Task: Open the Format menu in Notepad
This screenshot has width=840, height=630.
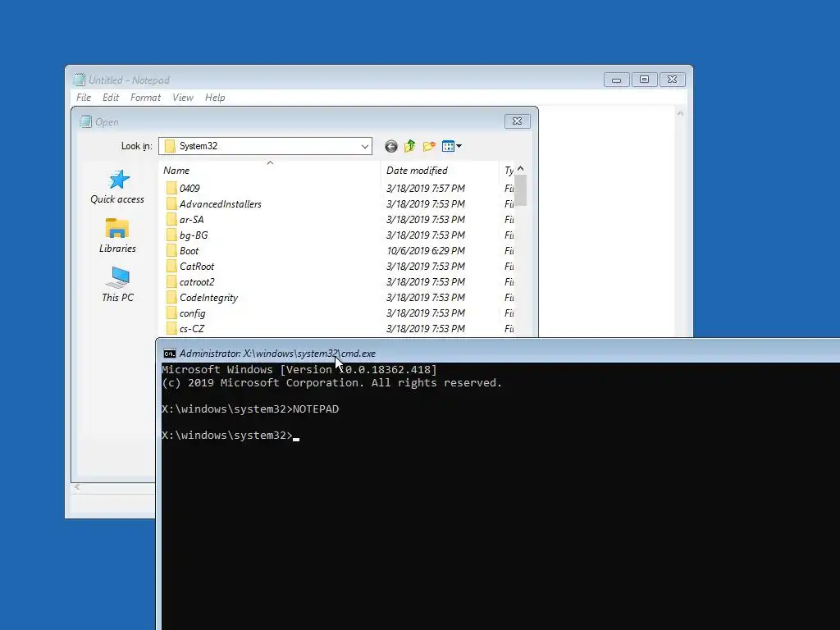Action: click(145, 98)
